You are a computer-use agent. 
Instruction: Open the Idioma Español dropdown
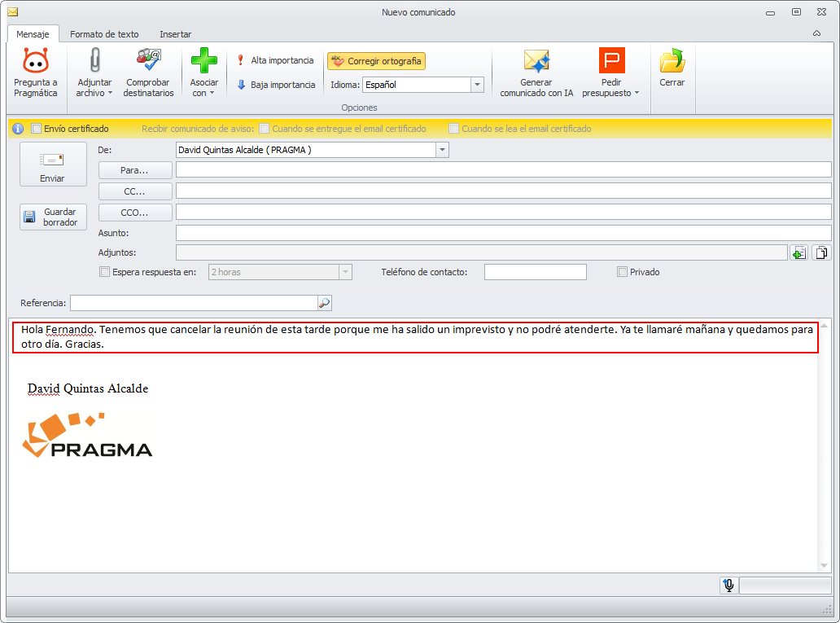click(477, 85)
